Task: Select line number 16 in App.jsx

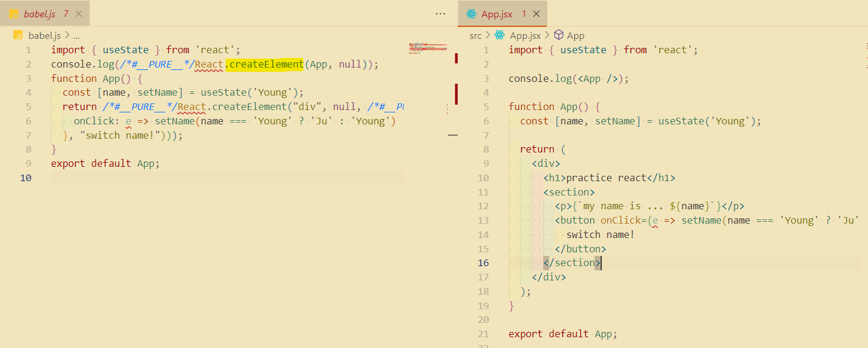Action: coord(483,262)
